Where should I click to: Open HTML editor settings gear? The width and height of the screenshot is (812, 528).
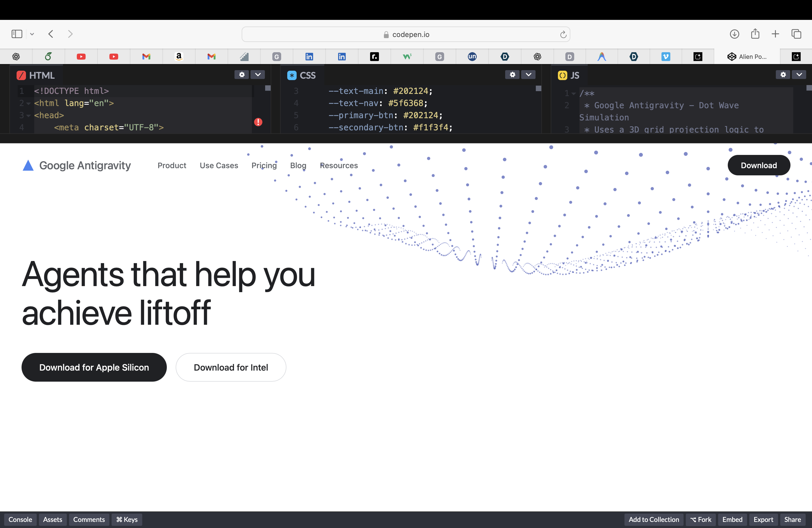242,75
